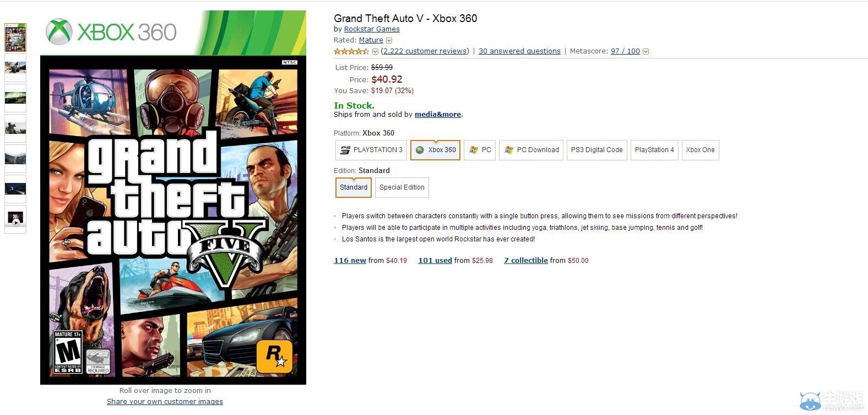The width and height of the screenshot is (868, 415).
Task: Click Share your own customer images
Action: (x=165, y=402)
